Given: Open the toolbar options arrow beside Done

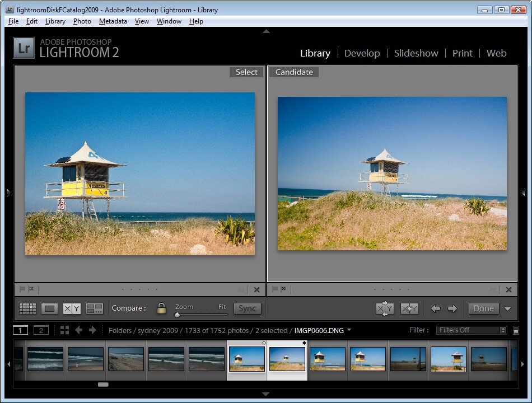Looking at the screenshot, I should point(507,309).
